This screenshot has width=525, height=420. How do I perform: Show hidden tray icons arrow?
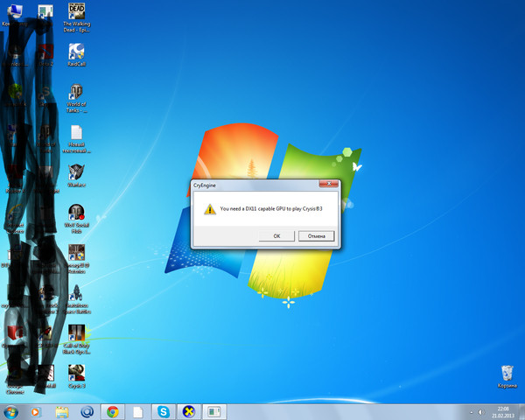coord(472,412)
